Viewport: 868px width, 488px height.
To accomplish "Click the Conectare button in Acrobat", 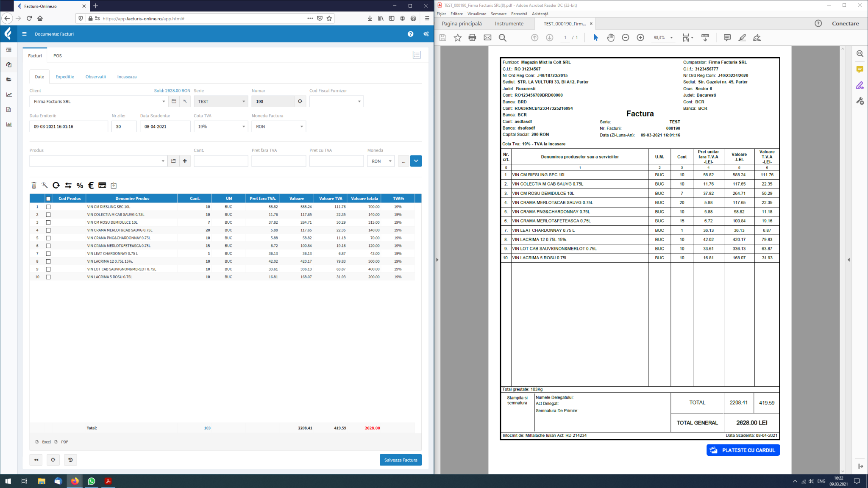I will [x=845, y=24].
